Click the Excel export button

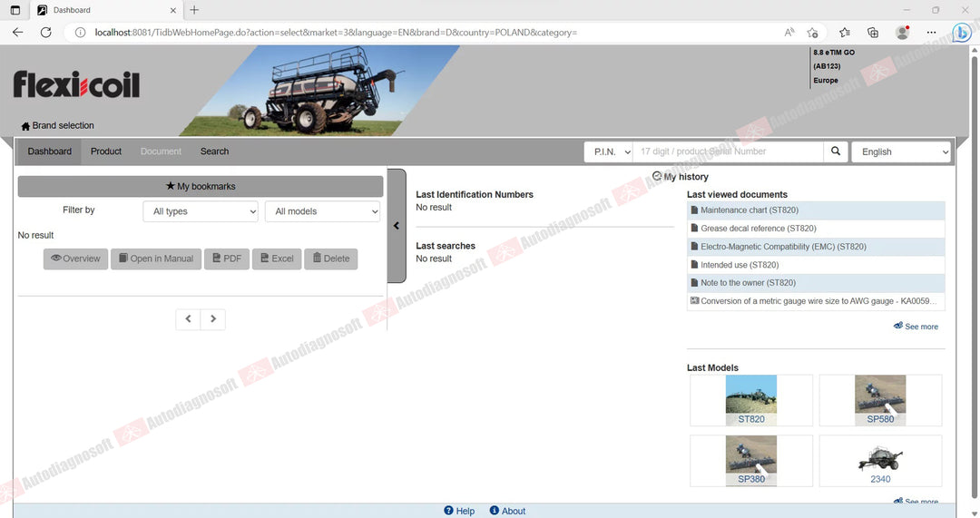click(x=277, y=259)
